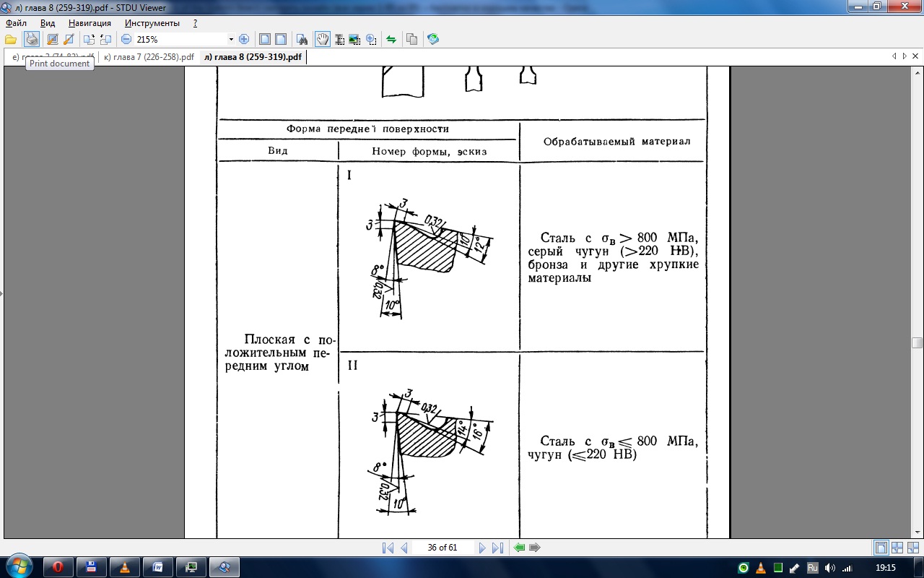Click the Print document printer icon

click(x=32, y=39)
